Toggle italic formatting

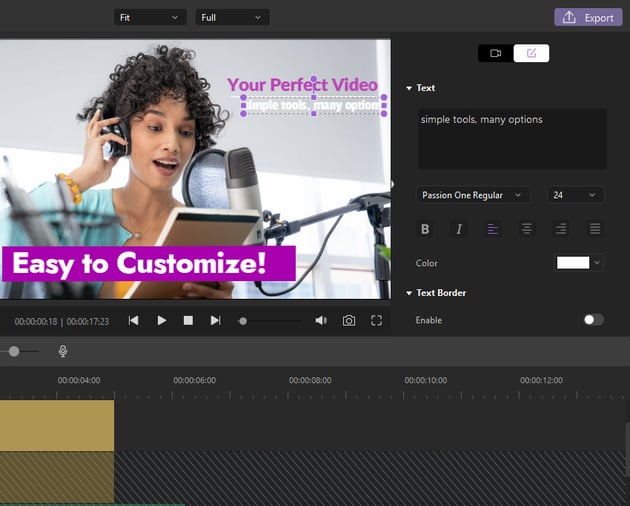coord(459,229)
